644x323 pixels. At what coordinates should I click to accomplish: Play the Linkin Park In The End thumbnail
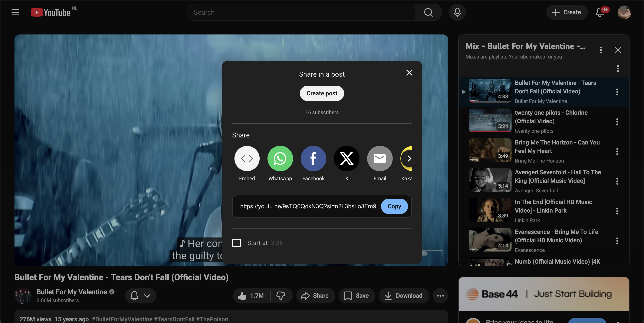[490, 210]
